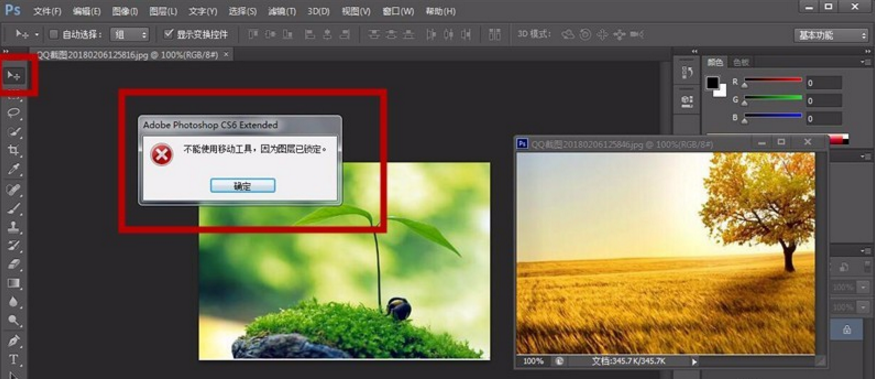Open the status bar arrow in 125846 window
Screen dimensions: 875x379
click(694, 362)
